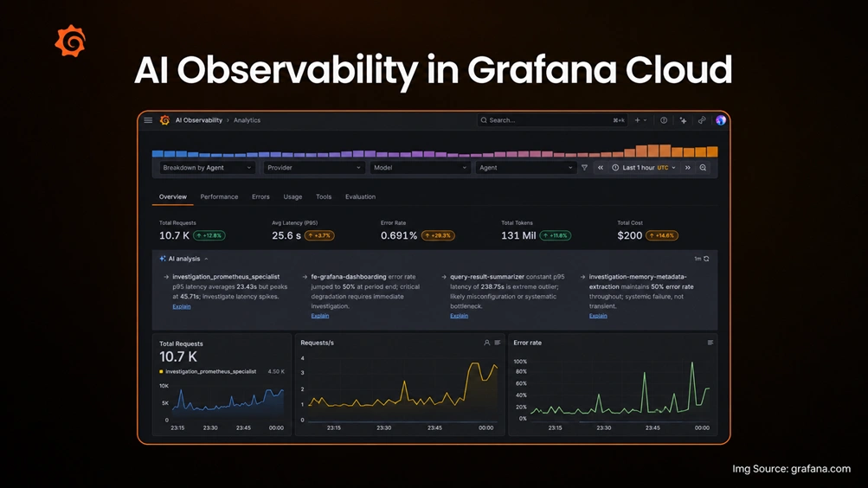Click the $200 total cost value
Screen dimensions: 868x488
629,235
